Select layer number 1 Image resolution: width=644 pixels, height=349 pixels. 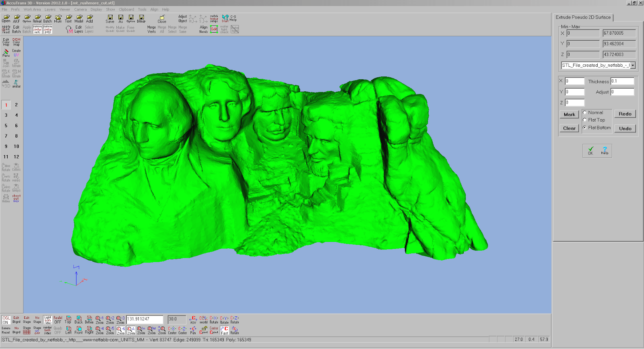6,105
